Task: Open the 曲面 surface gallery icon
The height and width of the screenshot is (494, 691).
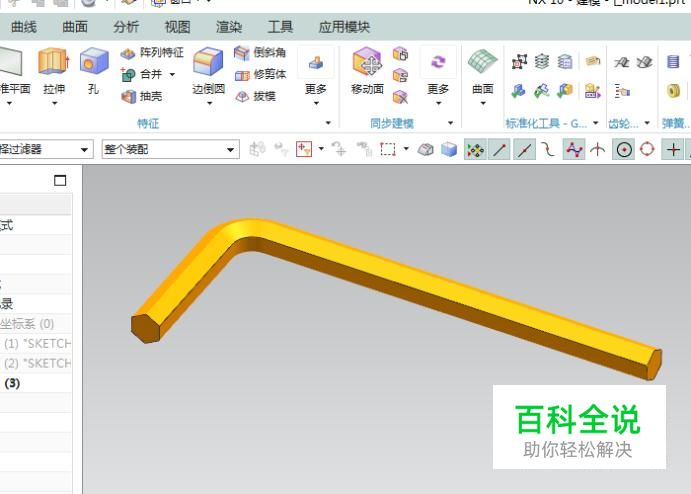Action: click(x=483, y=62)
